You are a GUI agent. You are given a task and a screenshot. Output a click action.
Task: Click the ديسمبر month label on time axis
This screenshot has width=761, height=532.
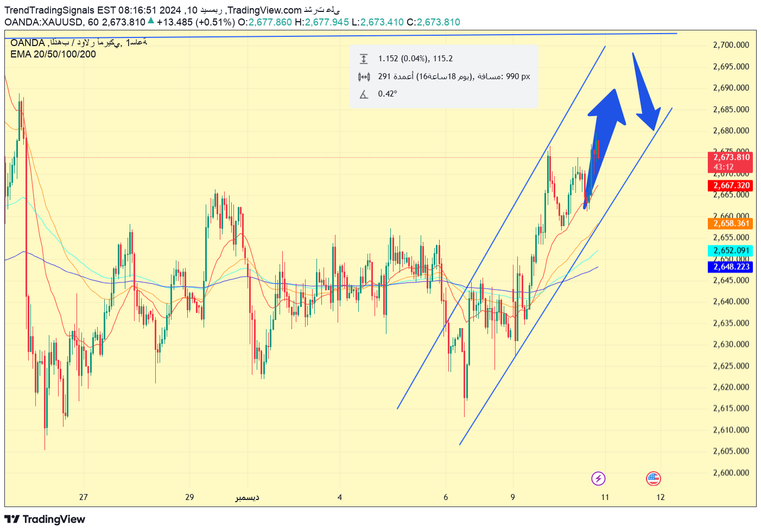pyautogui.click(x=247, y=497)
